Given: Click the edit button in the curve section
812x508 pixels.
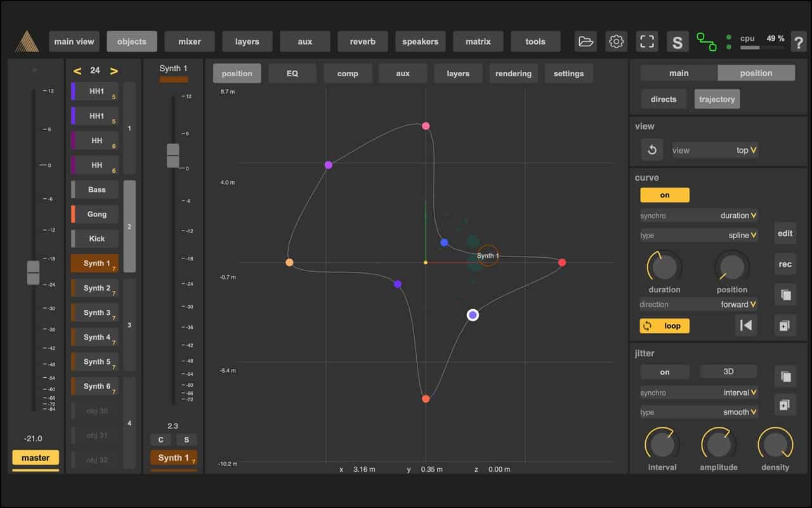Looking at the screenshot, I should point(785,233).
